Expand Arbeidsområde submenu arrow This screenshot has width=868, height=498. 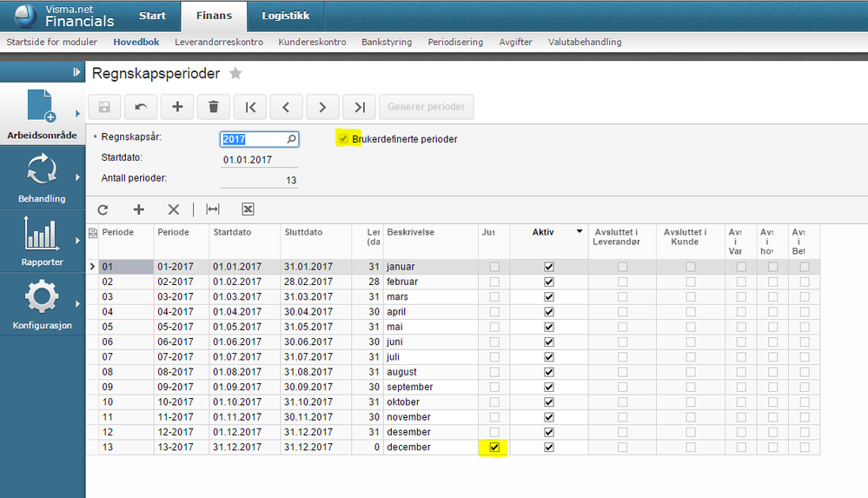[x=77, y=114]
